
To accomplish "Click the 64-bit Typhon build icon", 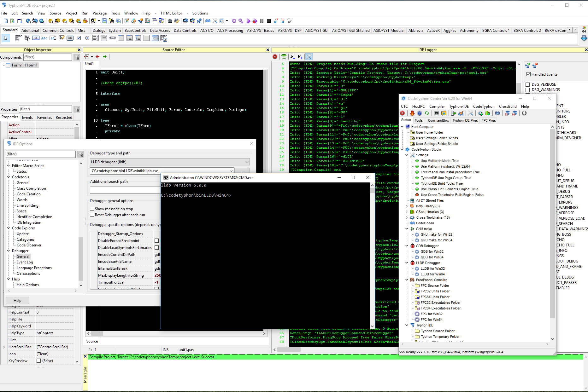I will tap(514, 113).
